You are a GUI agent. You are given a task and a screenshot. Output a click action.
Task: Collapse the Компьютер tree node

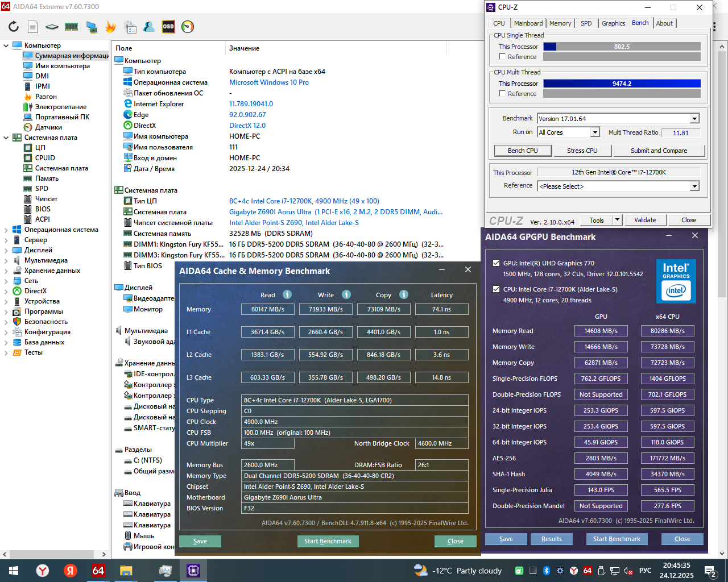[x=6, y=45]
